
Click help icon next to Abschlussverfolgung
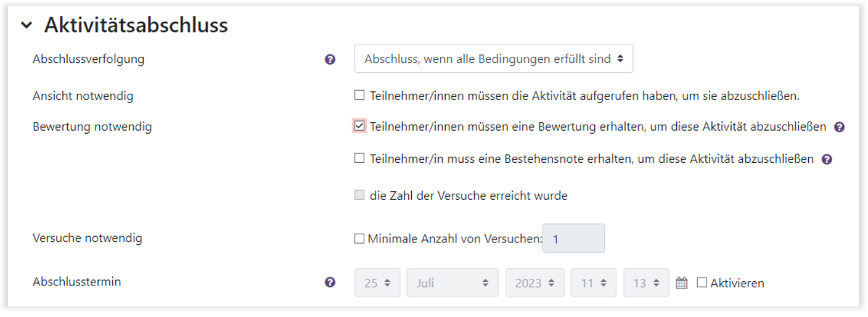[x=330, y=59]
